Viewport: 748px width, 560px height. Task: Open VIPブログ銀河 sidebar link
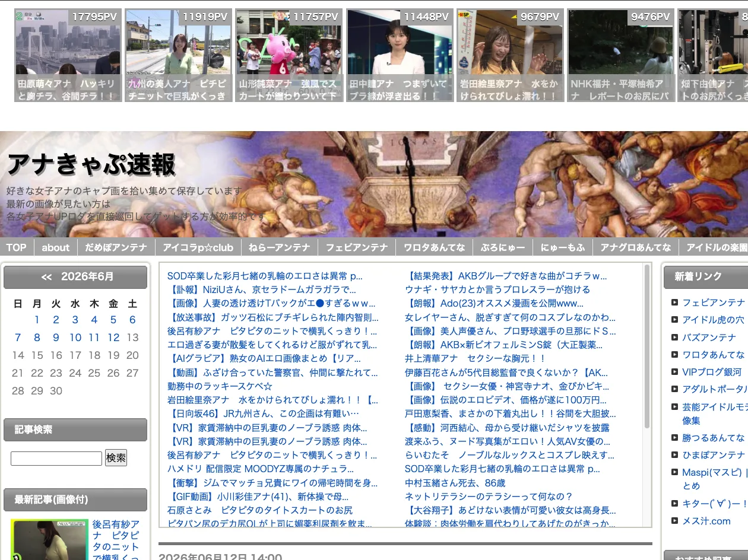tap(712, 372)
